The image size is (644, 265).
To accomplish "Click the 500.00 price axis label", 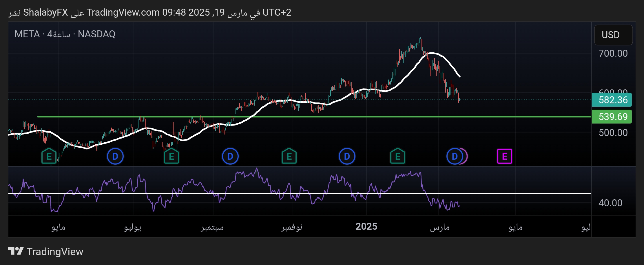I will click(613, 132).
